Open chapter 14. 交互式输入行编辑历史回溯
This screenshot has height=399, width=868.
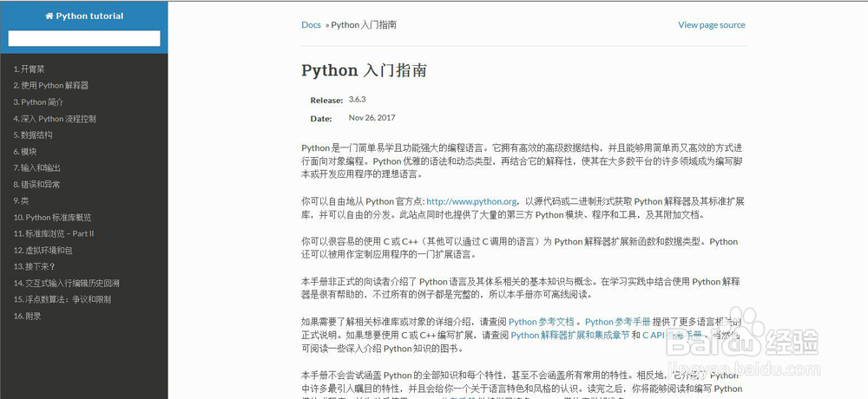click(x=67, y=283)
